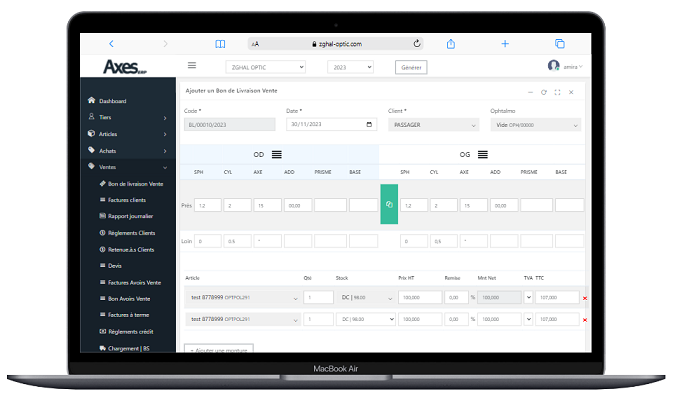The image size is (675, 403).
Task: Open Dashboard from sidebar
Action: point(112,101)
